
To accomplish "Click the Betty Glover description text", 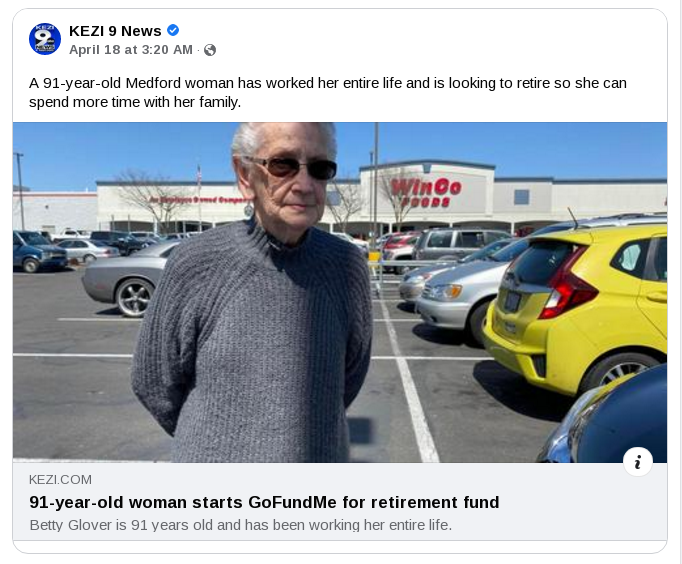I will coord(240,525).
